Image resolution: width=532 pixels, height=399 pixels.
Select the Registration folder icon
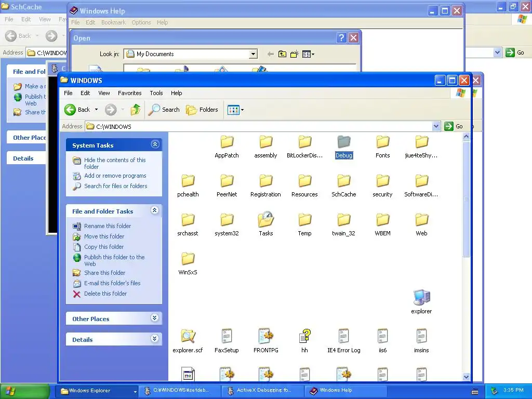[265, 181]
